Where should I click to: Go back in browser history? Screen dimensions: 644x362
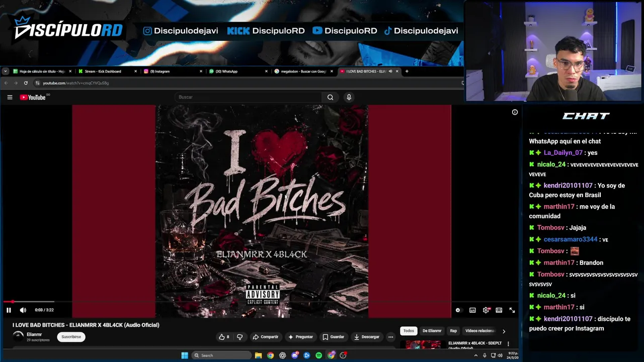point(6,83)
